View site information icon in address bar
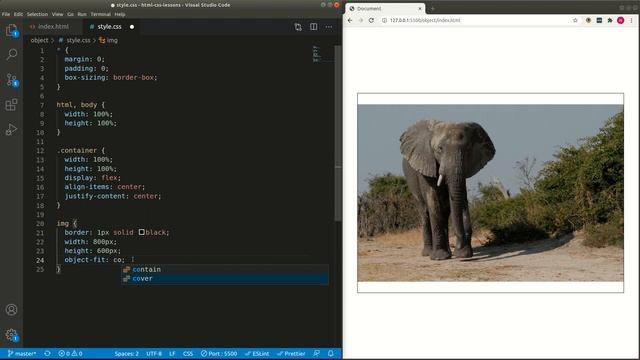The width and height of the screenshot is (640, 360). [x=384, y=20]
